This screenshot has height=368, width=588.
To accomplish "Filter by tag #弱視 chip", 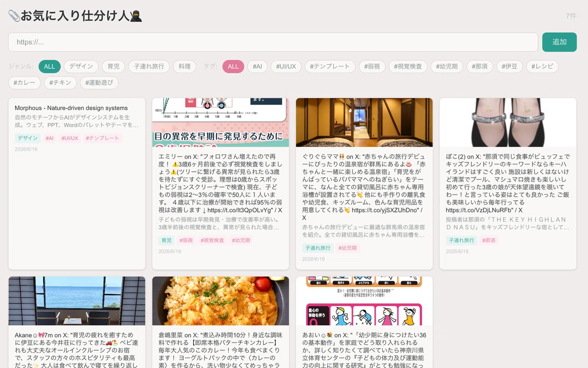I will point(372,66).
